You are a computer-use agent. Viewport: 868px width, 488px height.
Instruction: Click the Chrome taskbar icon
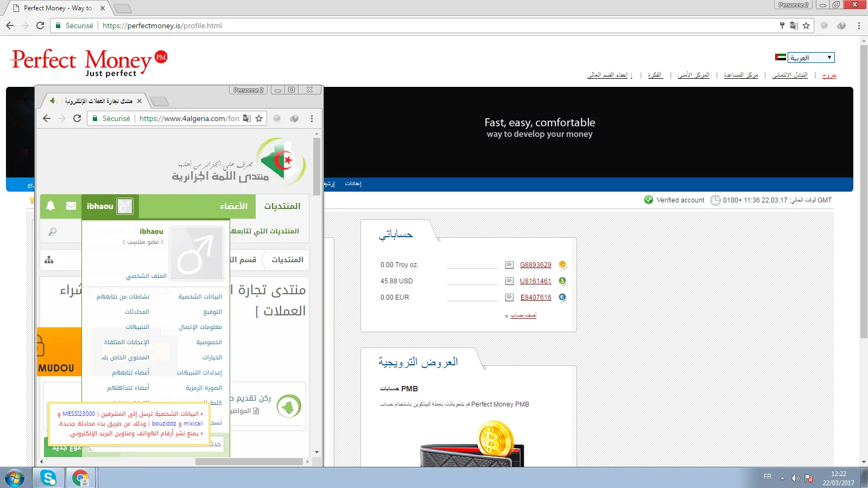[x=80, y=478]
